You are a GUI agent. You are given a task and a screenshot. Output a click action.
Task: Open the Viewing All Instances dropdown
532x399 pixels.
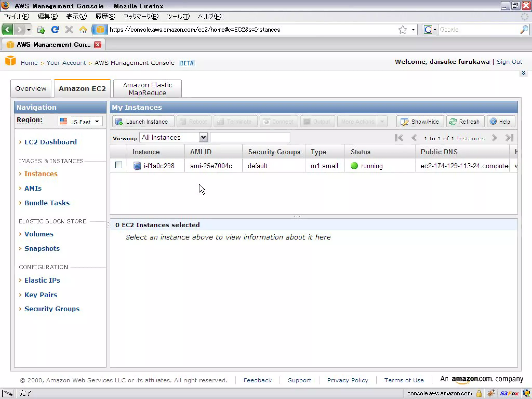(174, 137)
